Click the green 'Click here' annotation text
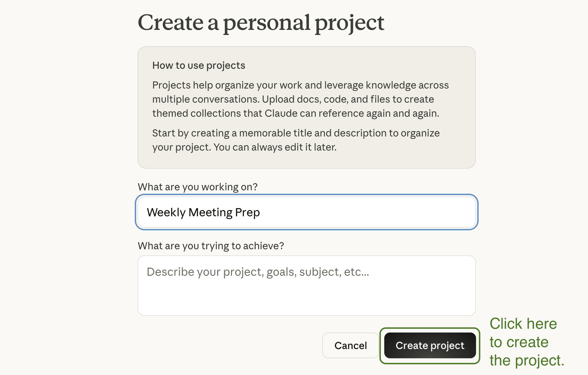Image resolution: width=588 pixels, height=375 pixels. pos(523,324)
